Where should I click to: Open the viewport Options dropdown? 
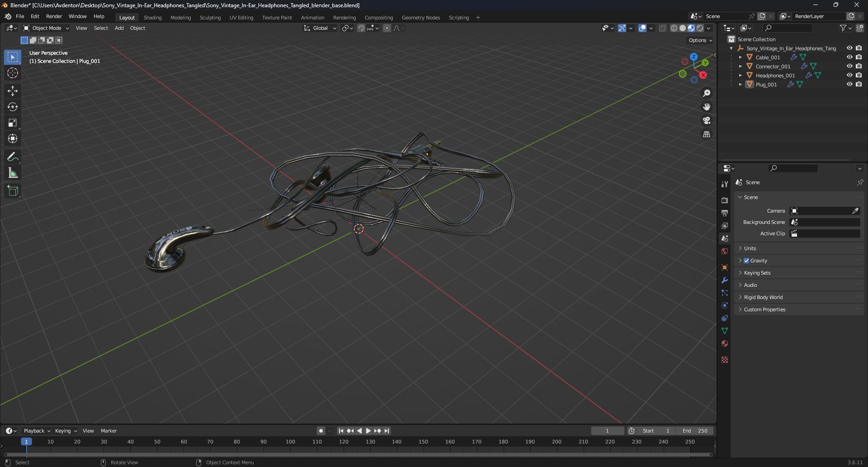[x=700, y=40]
